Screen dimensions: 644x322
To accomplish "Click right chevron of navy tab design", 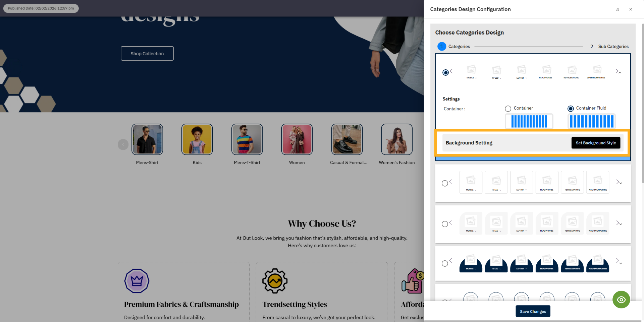I will (x=618, y=260).
